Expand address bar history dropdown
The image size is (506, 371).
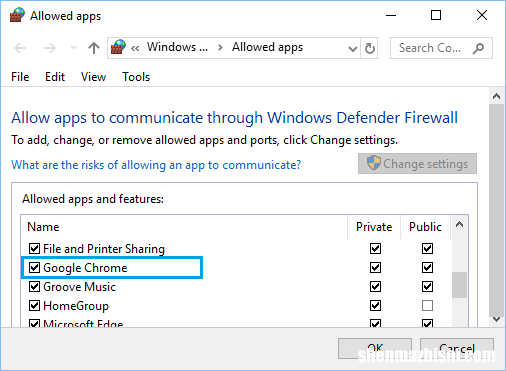(352, 49)
